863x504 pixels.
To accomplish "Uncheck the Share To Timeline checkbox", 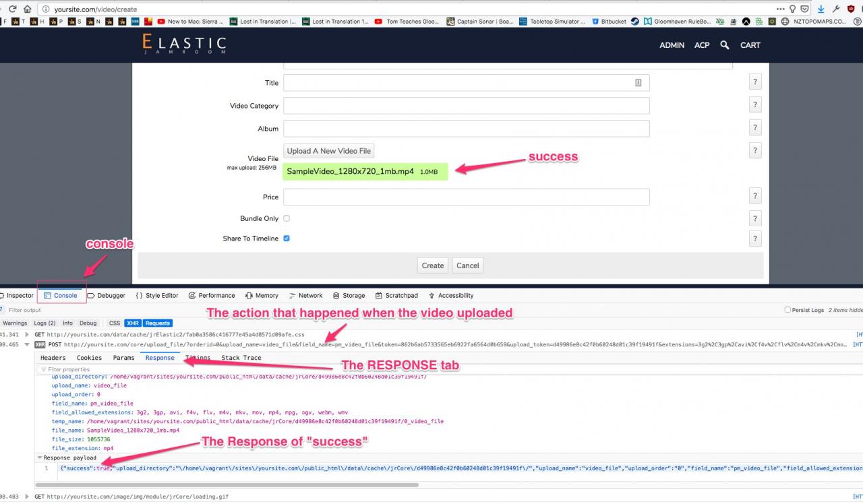I will point(287,239).
